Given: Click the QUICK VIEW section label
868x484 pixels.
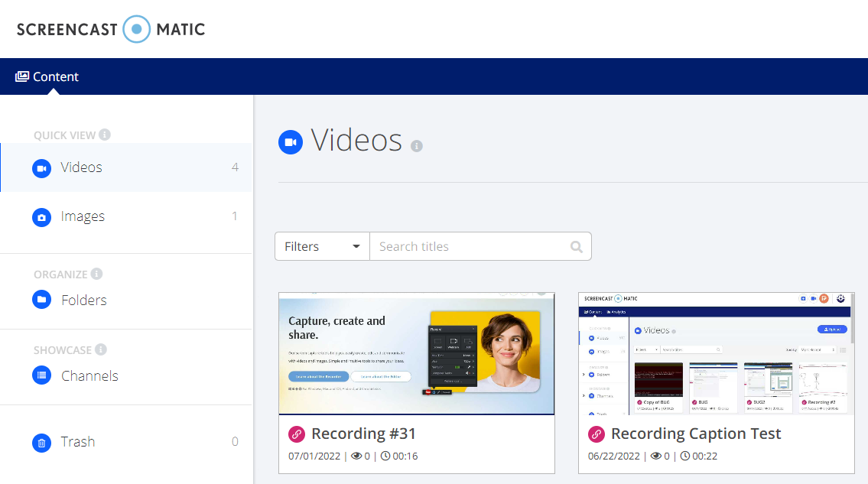Looking at the screenshot, I should pos(65,135).
